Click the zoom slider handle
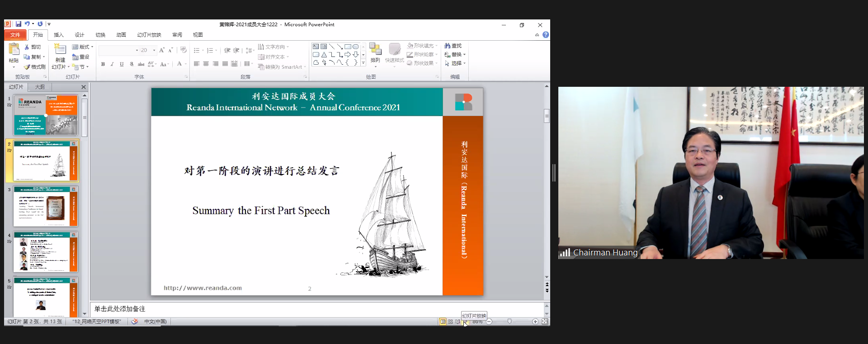Screen dimensions: 868x344 [x=509, y=321]
